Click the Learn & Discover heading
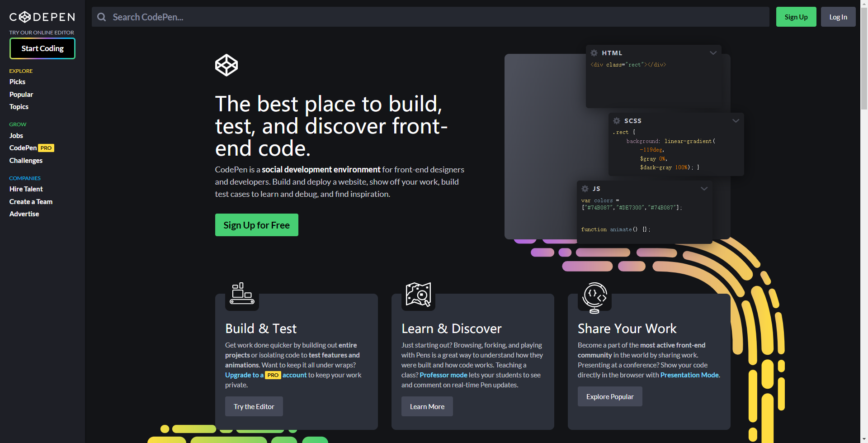This screenshot has height=443, width=868. pos(452,329)
